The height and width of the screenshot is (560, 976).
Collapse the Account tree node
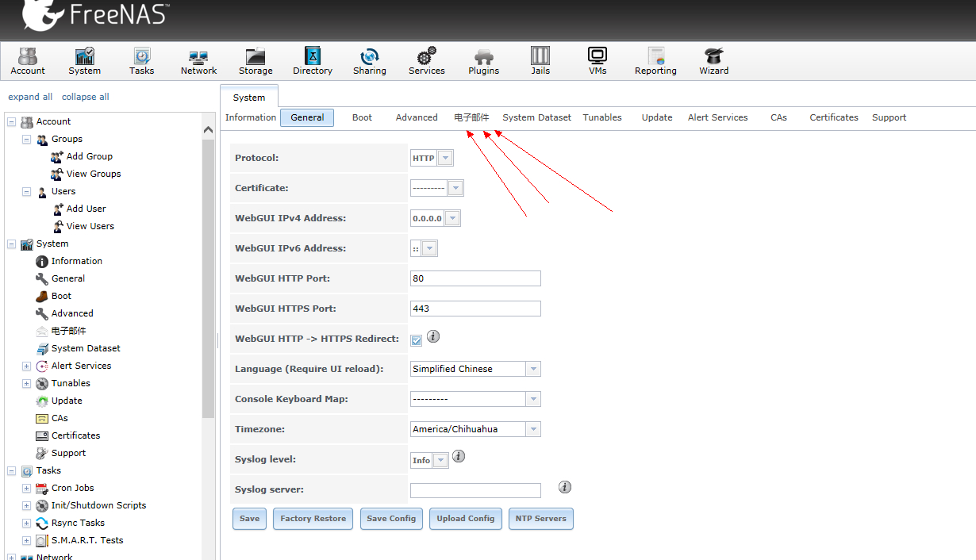click(x=11, y=121)
